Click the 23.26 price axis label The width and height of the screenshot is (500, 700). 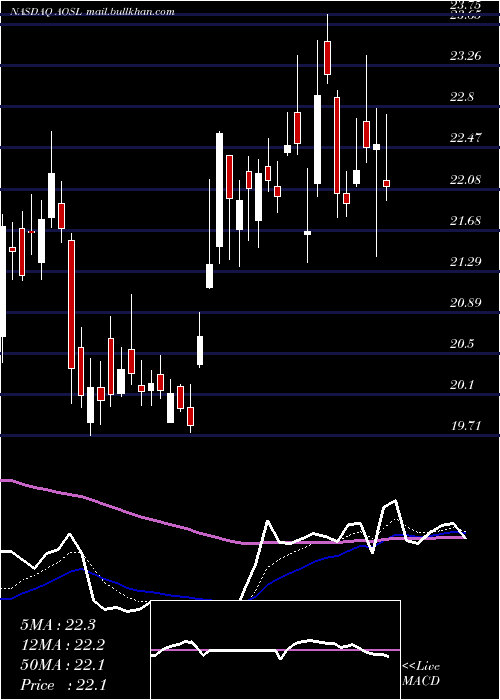click(x=466, y=56)
